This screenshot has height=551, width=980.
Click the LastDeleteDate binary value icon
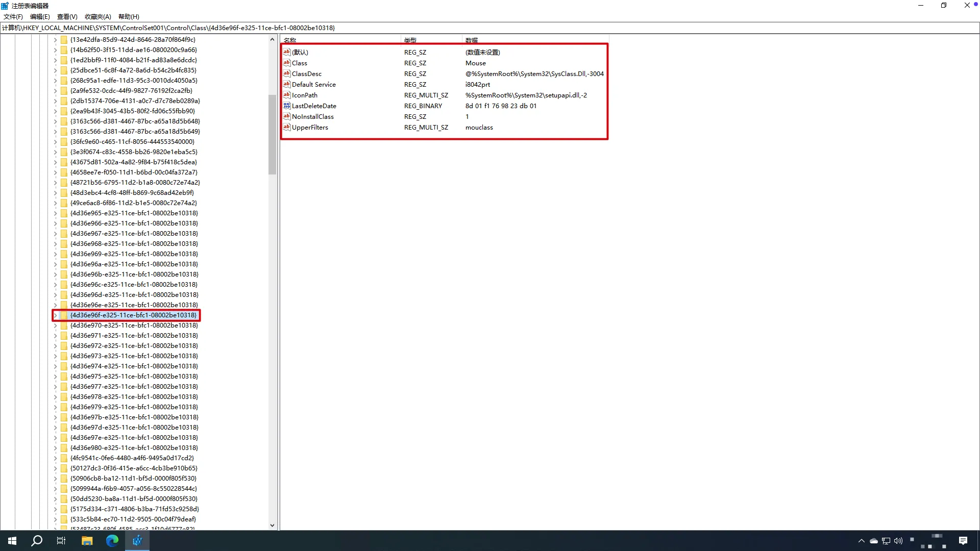point(287,106)
